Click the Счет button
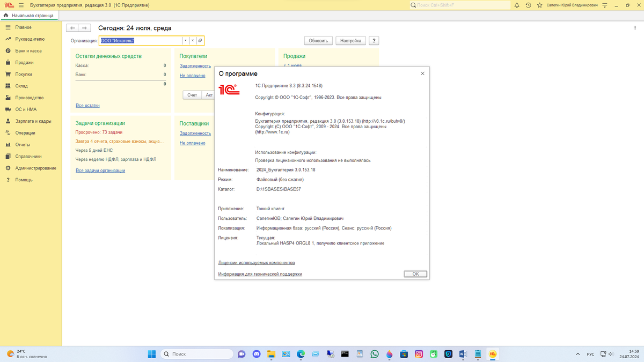This screenshot has width=644, height=362. (192, 95)
